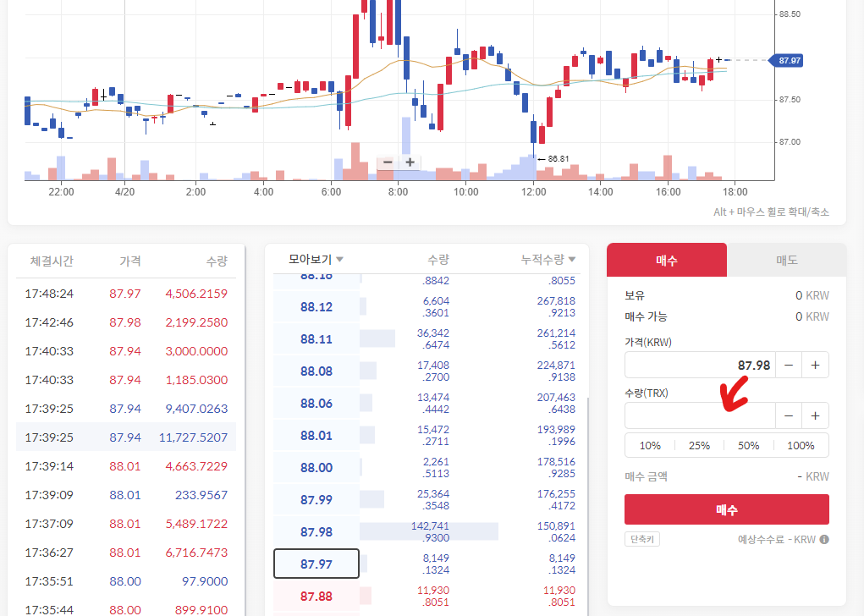Focus the 수량(TRX) quantity input field
This screenshot has height=616, width=864.
700,416
